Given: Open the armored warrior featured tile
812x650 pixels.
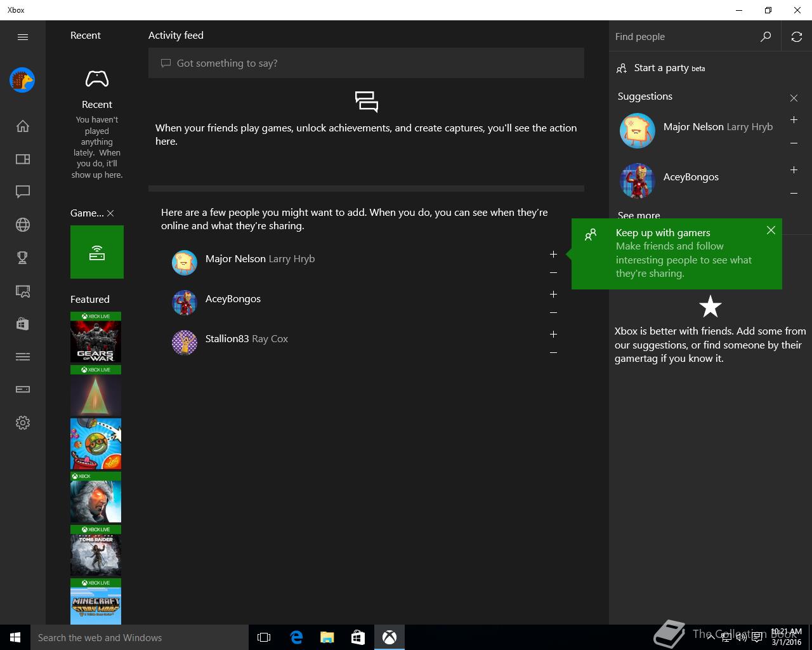Looking at the screenshot, I should pyautogui.click(x=96, y=497).
